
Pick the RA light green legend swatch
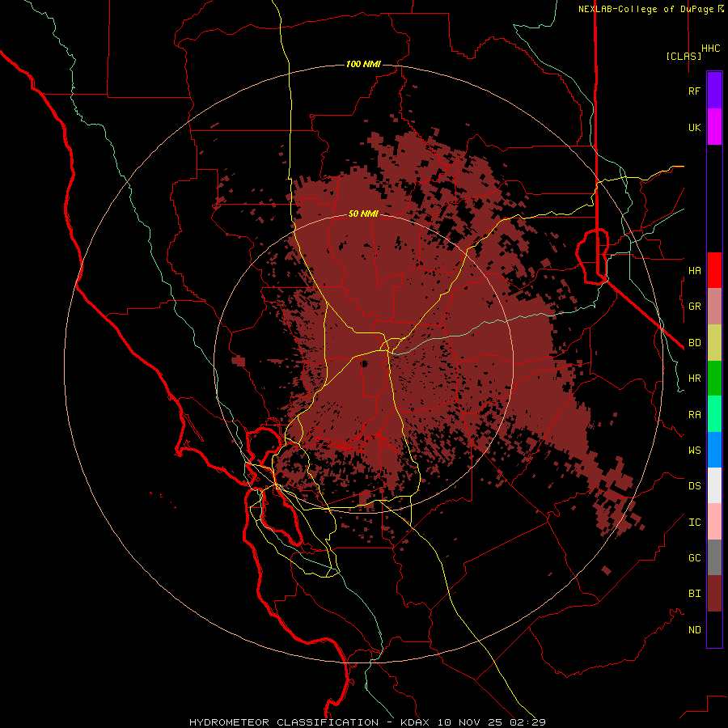tap(714, 414)
